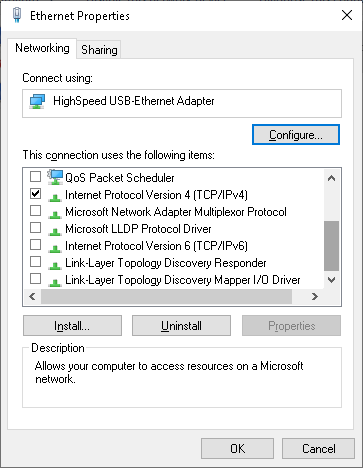
Task: Click the HighSpeed USB-Ethernet Adapter icon
Action: [37, 101]
